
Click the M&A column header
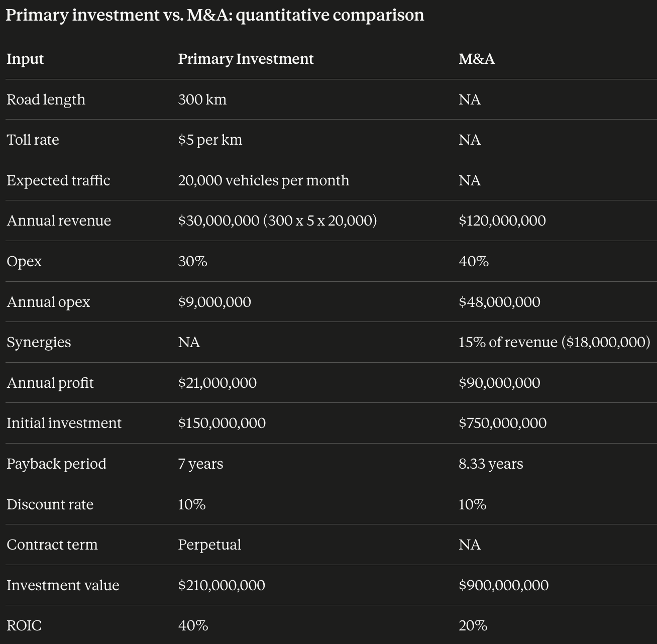477,59
